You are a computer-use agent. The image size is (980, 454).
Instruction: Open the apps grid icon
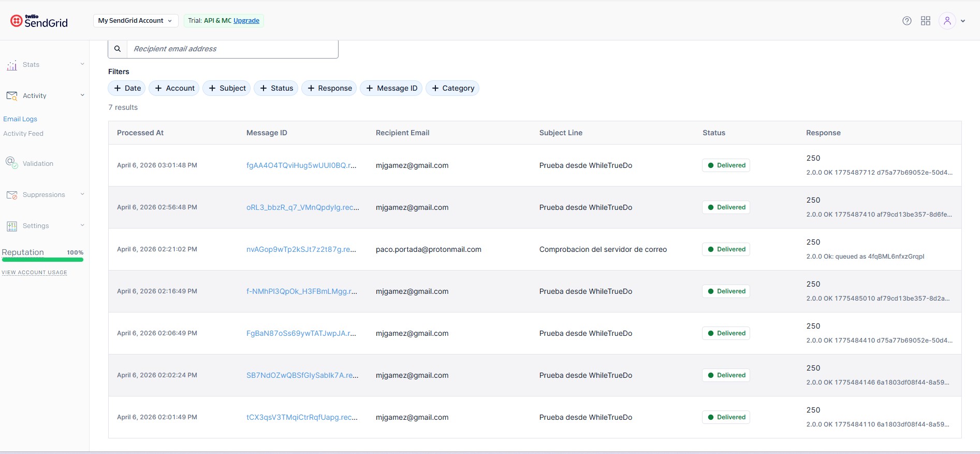pos(926,21)
